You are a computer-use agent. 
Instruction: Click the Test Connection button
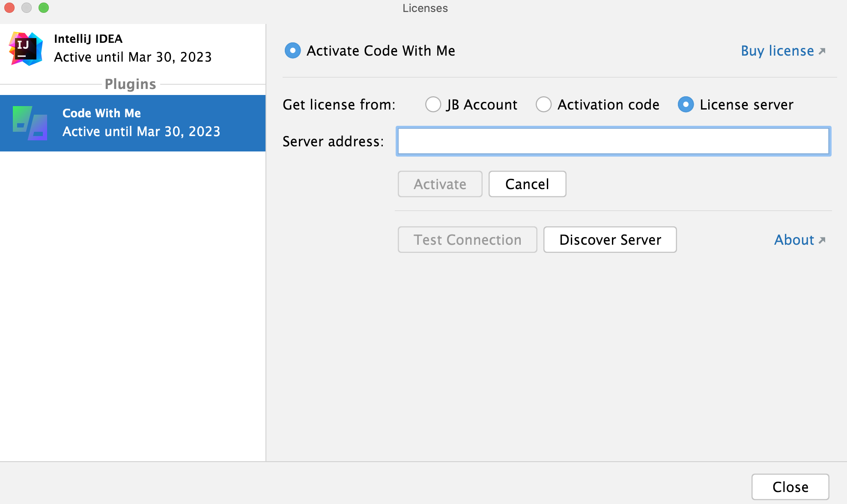coord(468,240)
